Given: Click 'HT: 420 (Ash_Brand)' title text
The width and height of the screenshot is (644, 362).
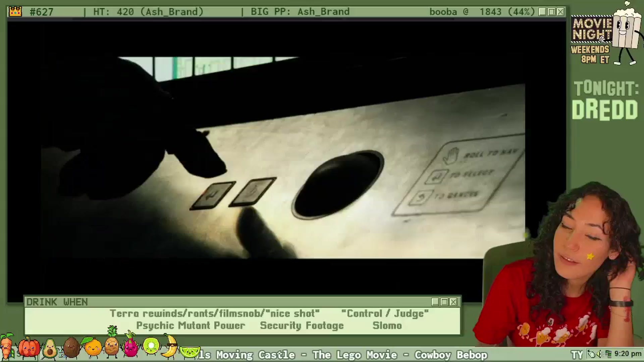Looking at the screenshot, I should coord(148,12).
